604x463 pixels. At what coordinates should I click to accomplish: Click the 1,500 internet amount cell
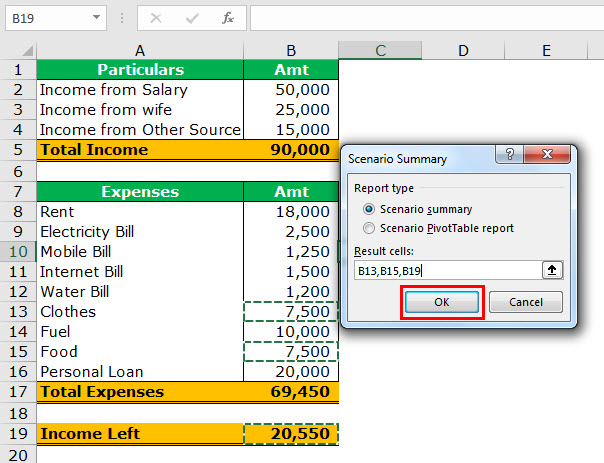pyautogui.click(x=291, y=272)
